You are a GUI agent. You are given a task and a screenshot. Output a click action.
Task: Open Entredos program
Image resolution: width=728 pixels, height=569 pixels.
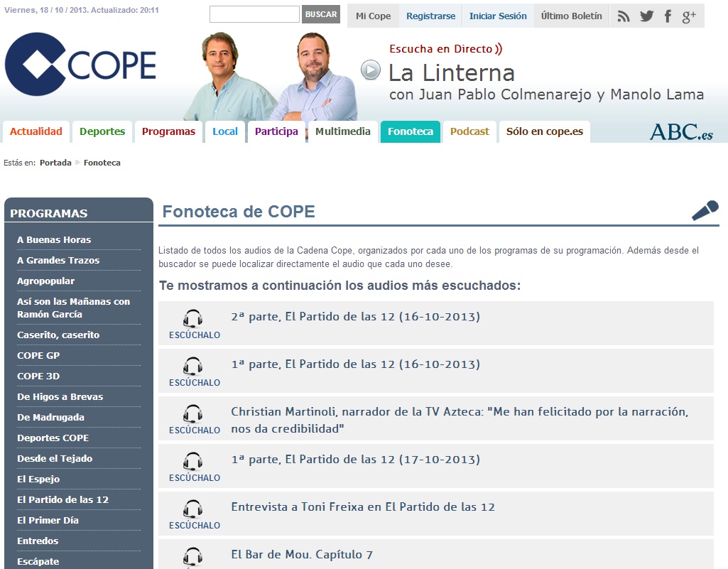tap(38, 541)
